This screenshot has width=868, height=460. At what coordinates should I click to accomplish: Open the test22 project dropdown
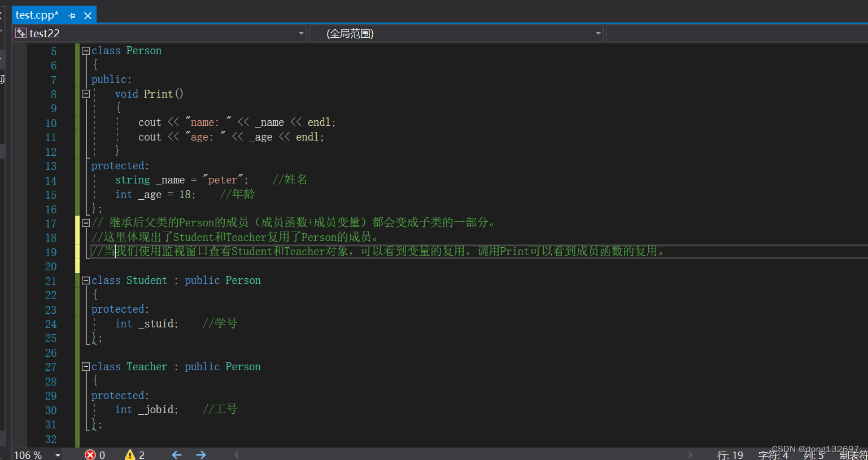click(x=301, y=34)
